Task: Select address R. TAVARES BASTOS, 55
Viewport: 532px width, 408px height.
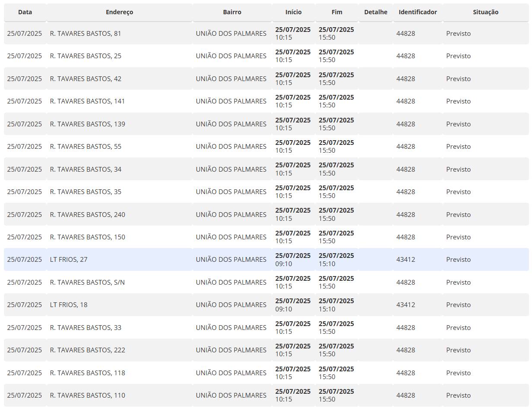Action: 85,146
